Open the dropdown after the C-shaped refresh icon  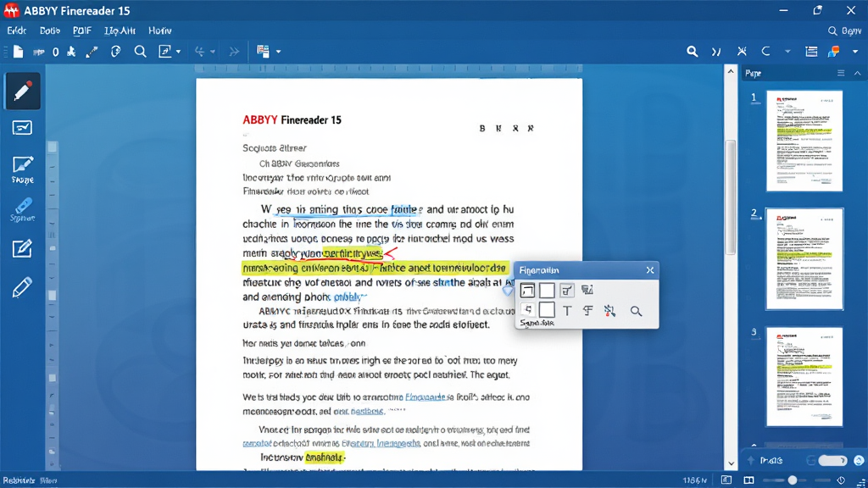tap(787, 52)
